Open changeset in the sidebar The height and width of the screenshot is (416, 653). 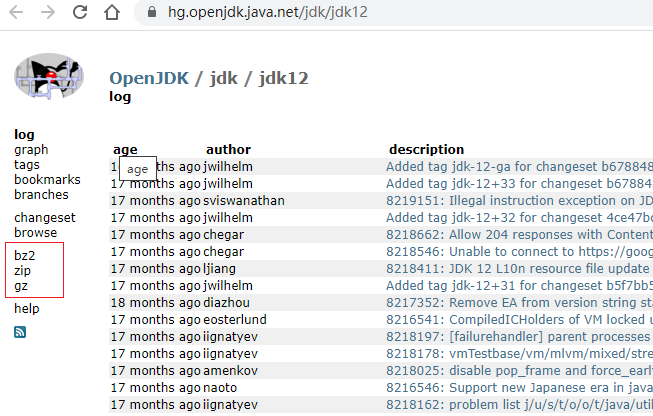coord(45,218)
